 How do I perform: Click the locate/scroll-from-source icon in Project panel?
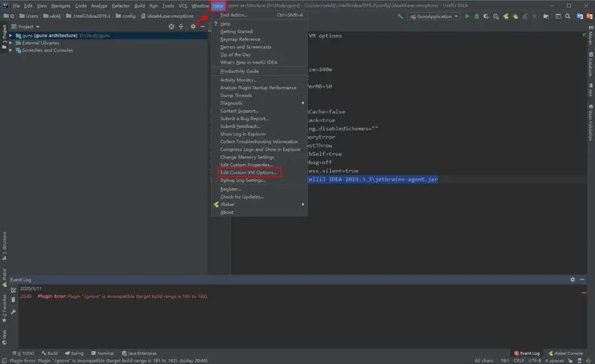click(x=171, y=26)
